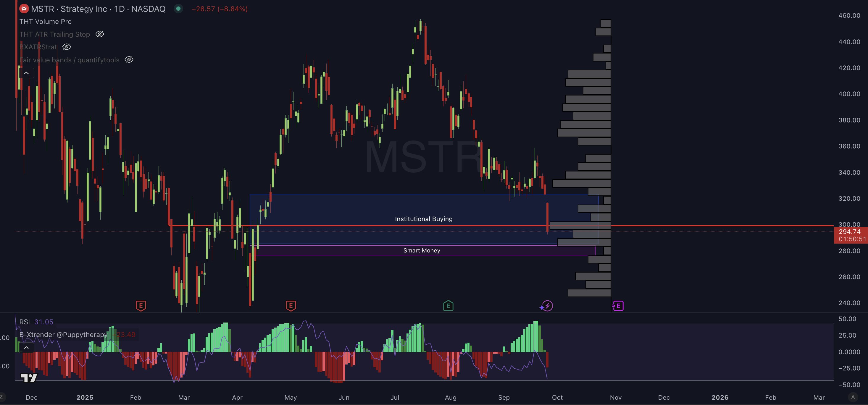Unhide the Fair value bands indicator
This screenshot has height=405, width=868.
click(129, 60)
